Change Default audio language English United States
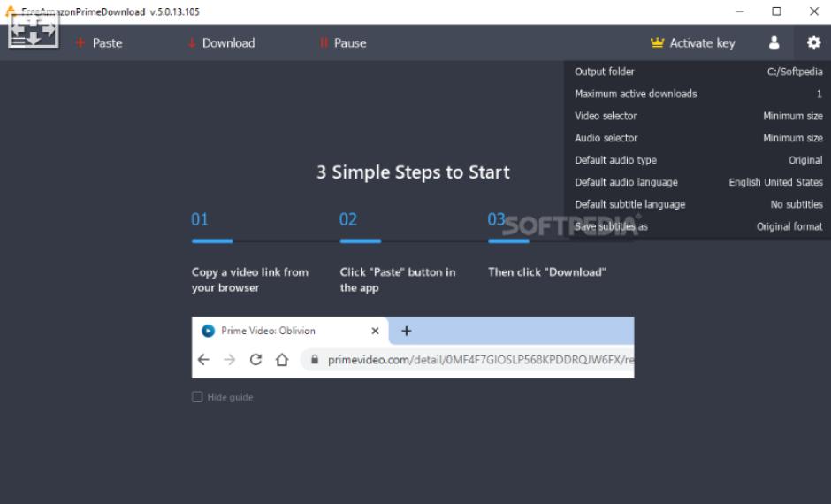 point(698,182)
